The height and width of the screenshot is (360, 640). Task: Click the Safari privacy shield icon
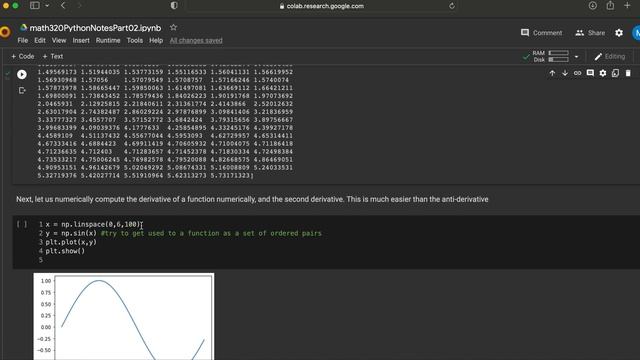click(x=174, y=6)
